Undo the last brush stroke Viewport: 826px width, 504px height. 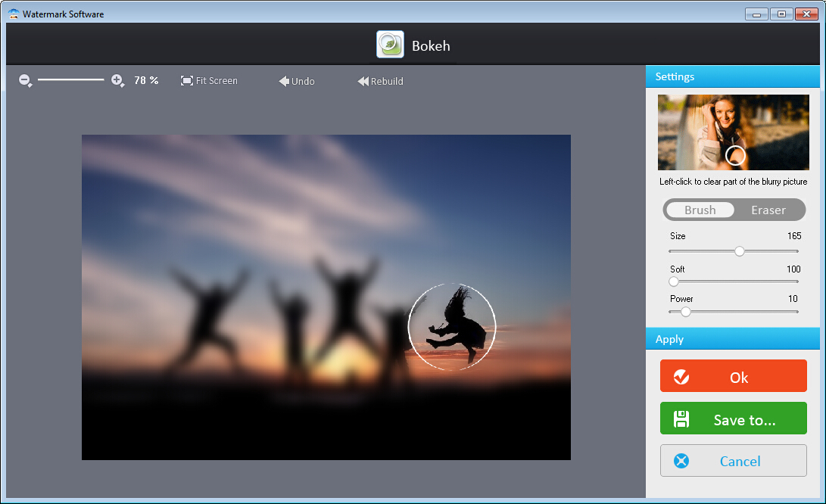(x=297, y=81)
